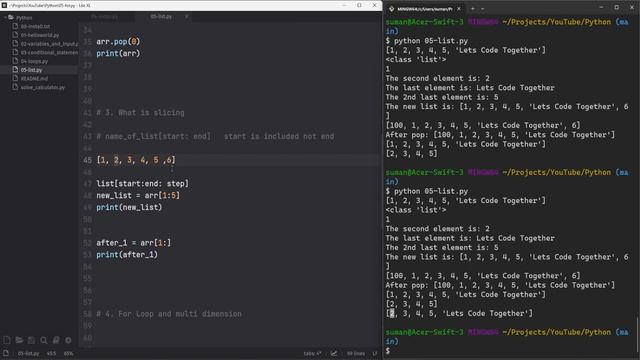Click the after_1 = arr[1:] line
The image size is (640, 360).
tap(133, 243)
